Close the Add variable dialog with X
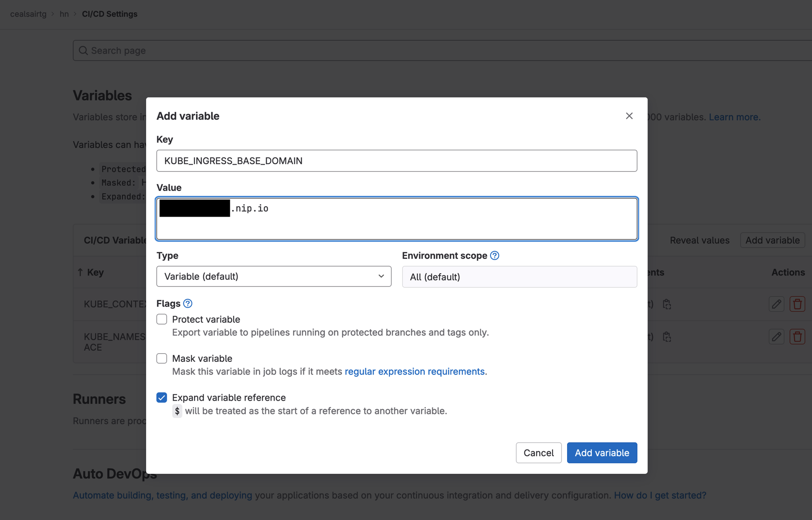The image size is (812, 520). pos(629,116)
